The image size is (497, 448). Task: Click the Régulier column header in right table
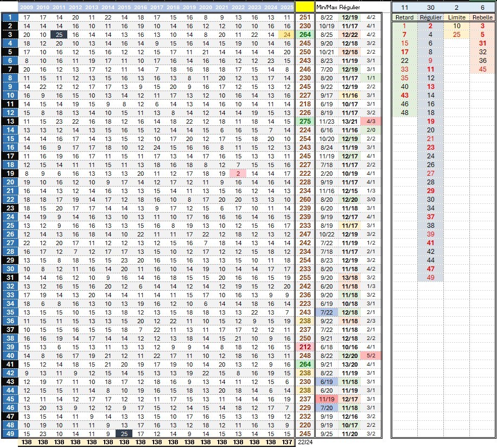[x=430, y=17]
